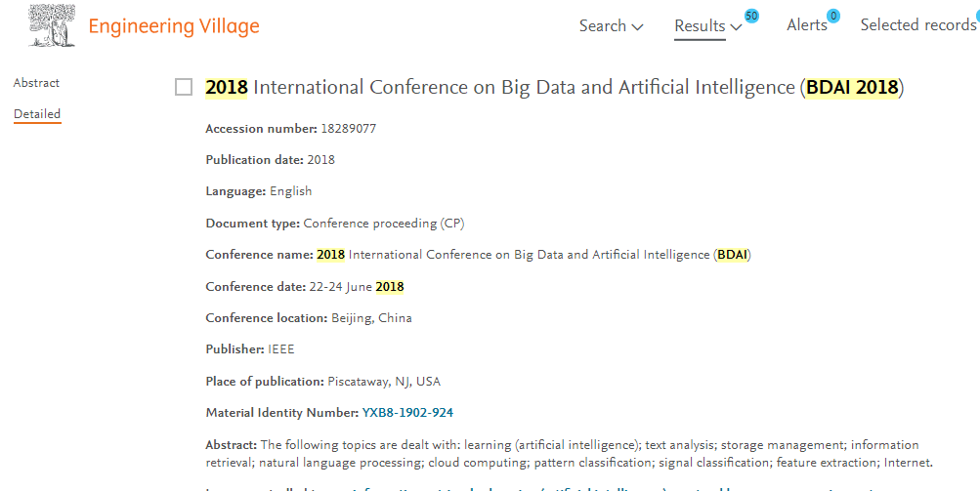Image resolution: width=980 pixels, height=491 pixels.
Task: Open the Results menu
Action: pyautogui.click(x=700, y=26)
